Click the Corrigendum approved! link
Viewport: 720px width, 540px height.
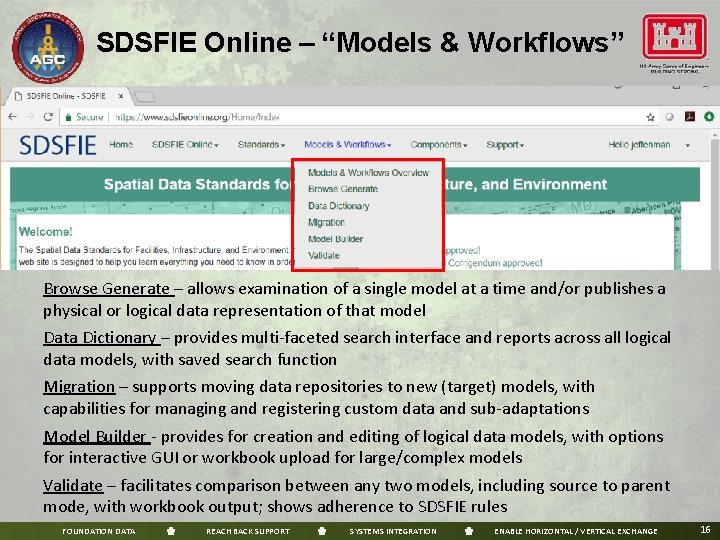[x=495, y=263]
